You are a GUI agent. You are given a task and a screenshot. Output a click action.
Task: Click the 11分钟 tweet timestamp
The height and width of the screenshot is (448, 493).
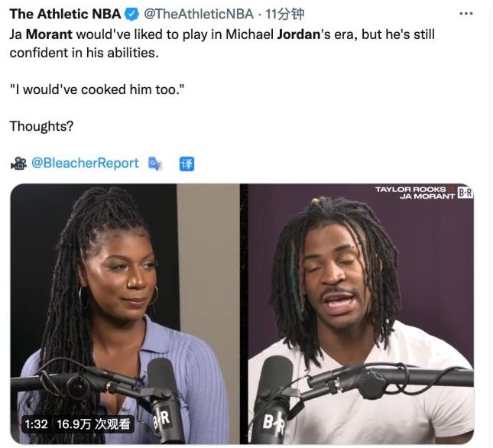[285, 14]
